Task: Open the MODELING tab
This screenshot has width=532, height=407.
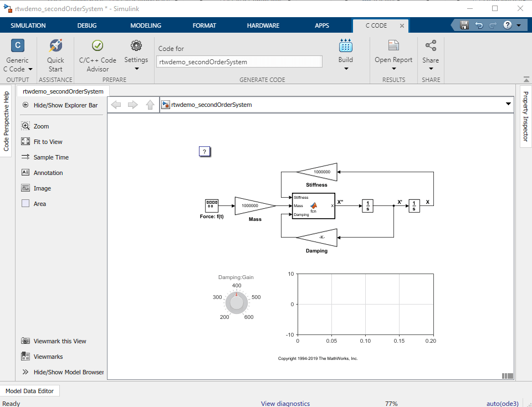Action: point(146,25)
